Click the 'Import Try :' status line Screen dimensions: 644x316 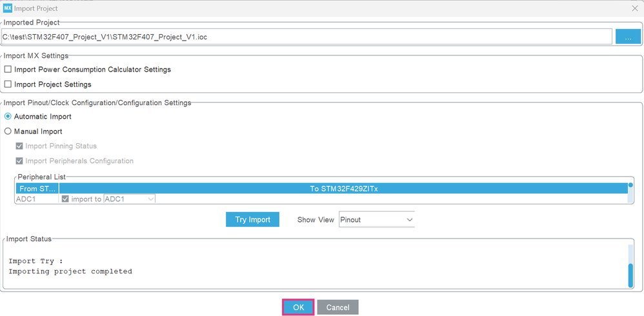(35, 261)
